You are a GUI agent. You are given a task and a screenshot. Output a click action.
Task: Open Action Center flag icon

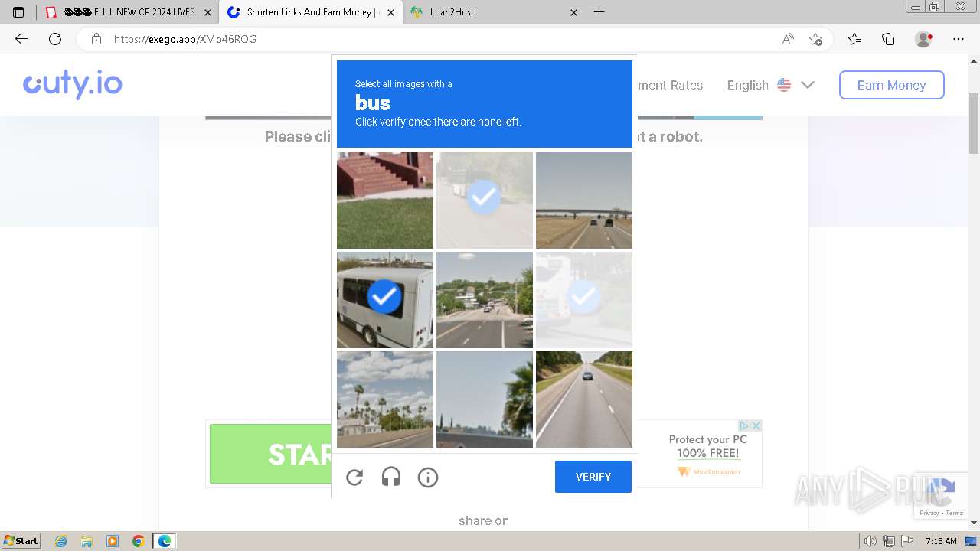coord(906,541)
